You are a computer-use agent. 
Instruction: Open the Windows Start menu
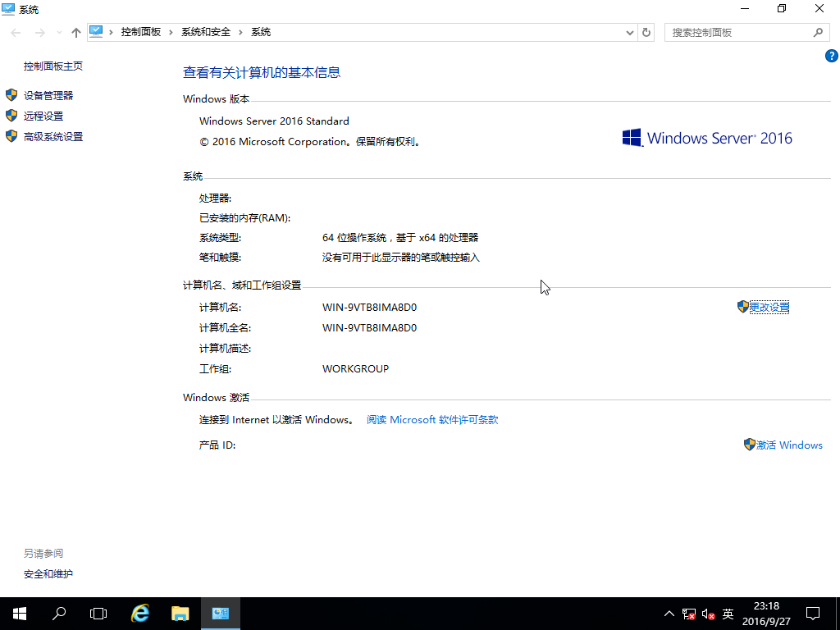[x=20, y=614]
